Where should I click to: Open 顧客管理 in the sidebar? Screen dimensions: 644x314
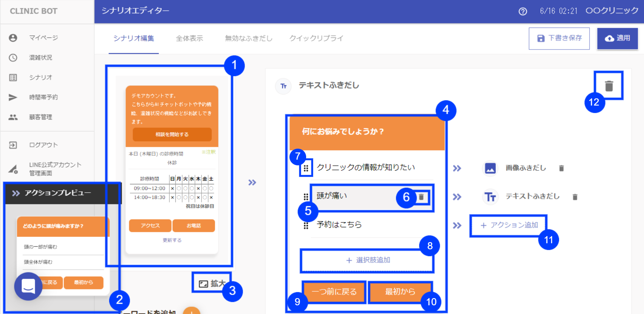tap(40, 117)
